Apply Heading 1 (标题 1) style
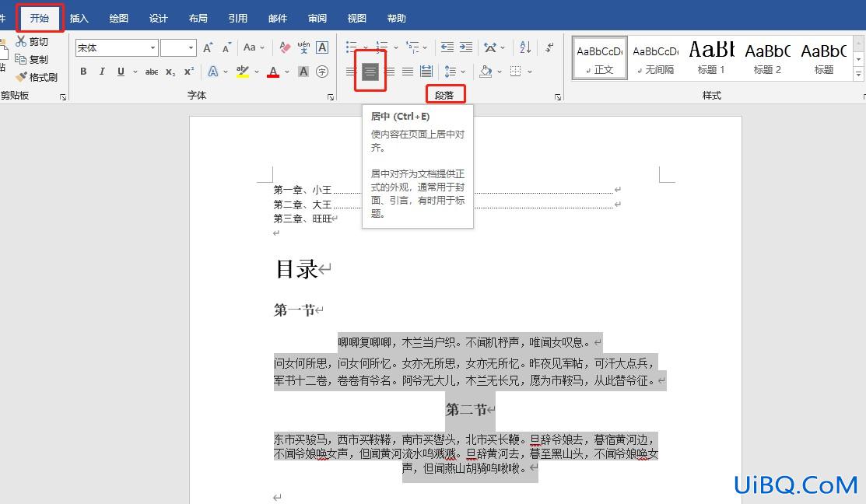 711,58
